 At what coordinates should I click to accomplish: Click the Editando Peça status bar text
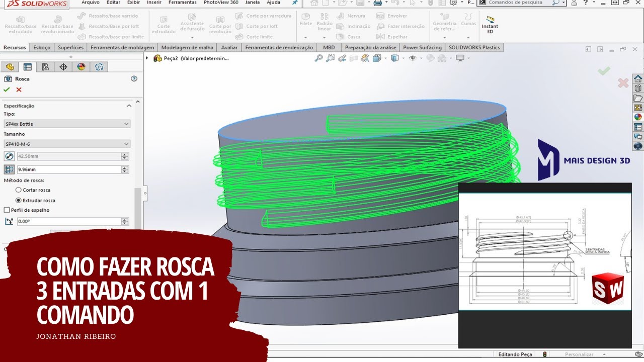[515, 354]
